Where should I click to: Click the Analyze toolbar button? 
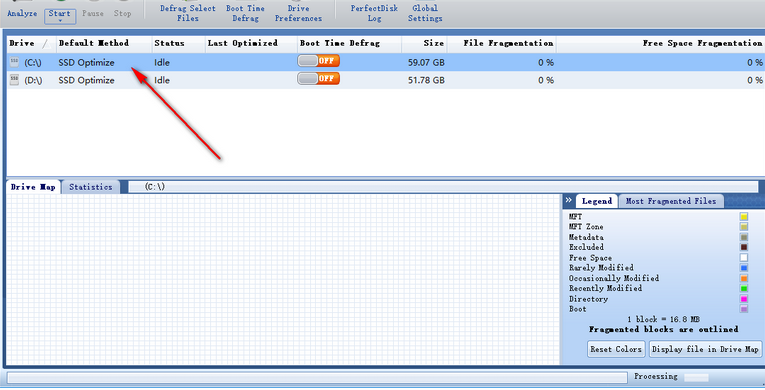pyautogui.click(x=22, y=13)
